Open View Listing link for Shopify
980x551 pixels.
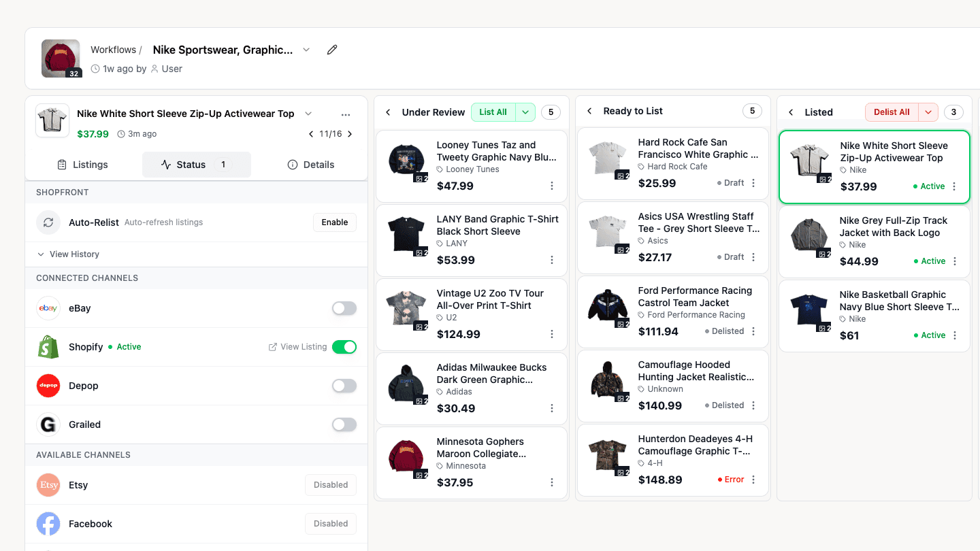[298, 347]
